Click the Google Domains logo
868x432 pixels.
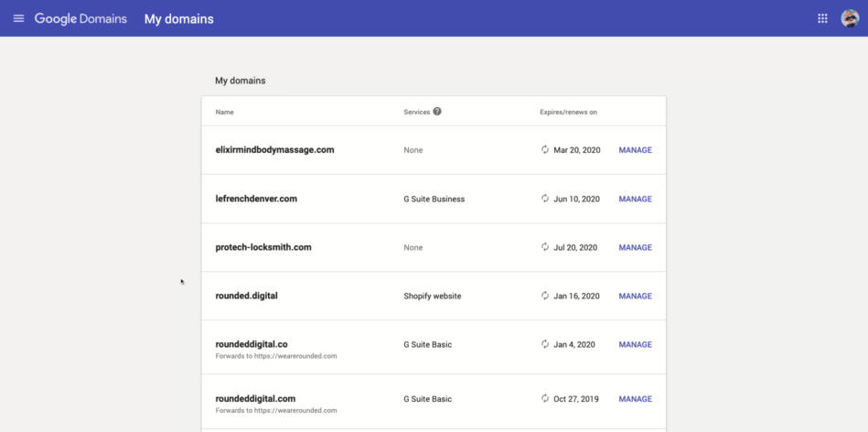[x=80, y=19]
